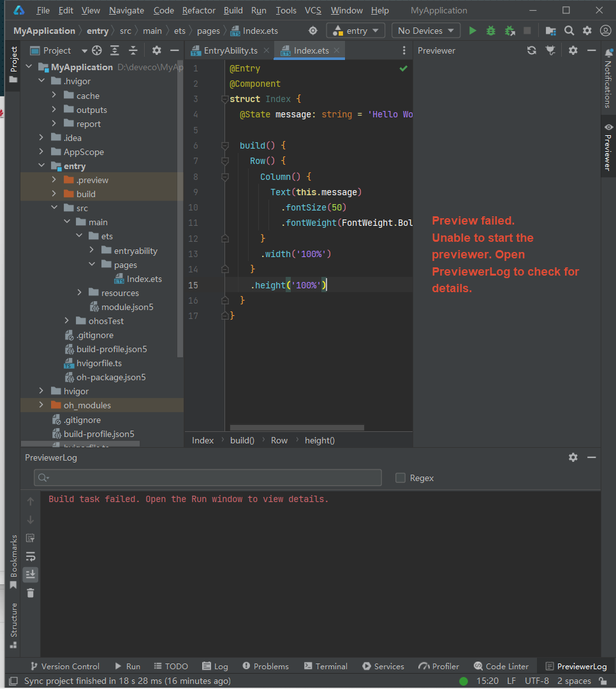Minimize the PreviewerLog panel
Image resolution: width=616 pixels, height=689 pixels.
click(x=591, y=457)
